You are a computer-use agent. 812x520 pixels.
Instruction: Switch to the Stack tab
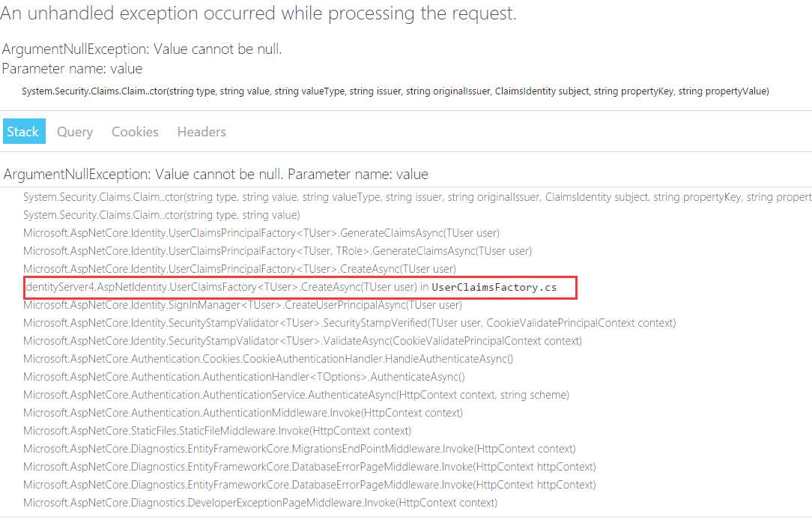pos(23,131)
